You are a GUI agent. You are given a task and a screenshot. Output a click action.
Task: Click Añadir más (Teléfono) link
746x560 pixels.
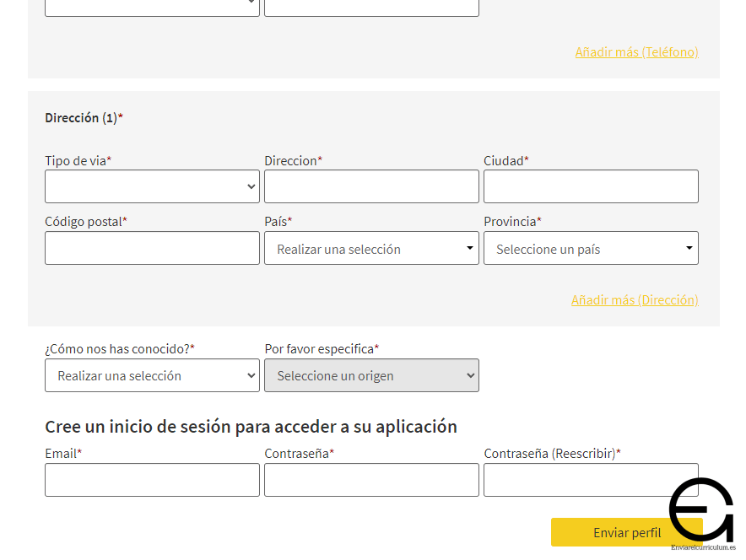tap(636, 52)
